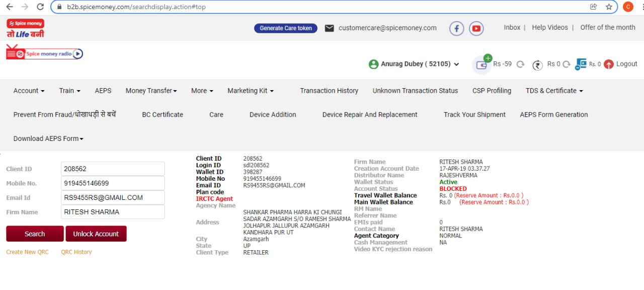Open Download AEPS Form dropdown
This screenshot has width=644, height=290.
click(48, 138)
